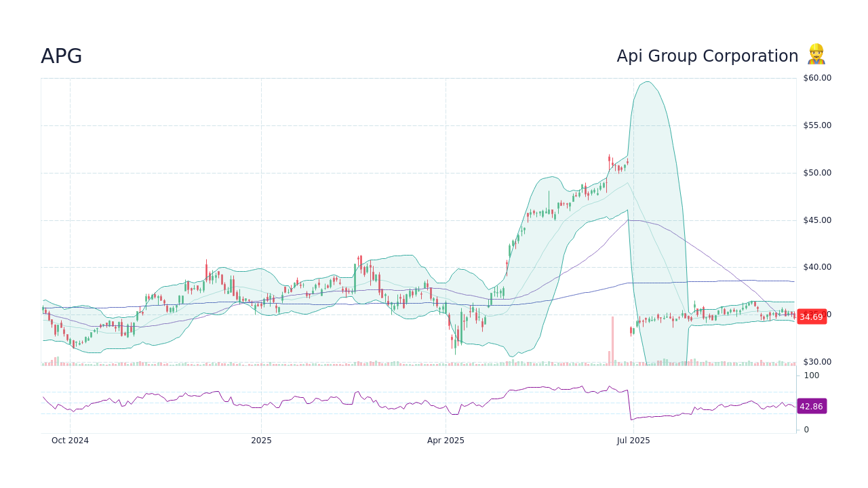Click the tall red volume spike bar
The height and width of the screenshot is (488, 868).
click(x=613, y=339)
